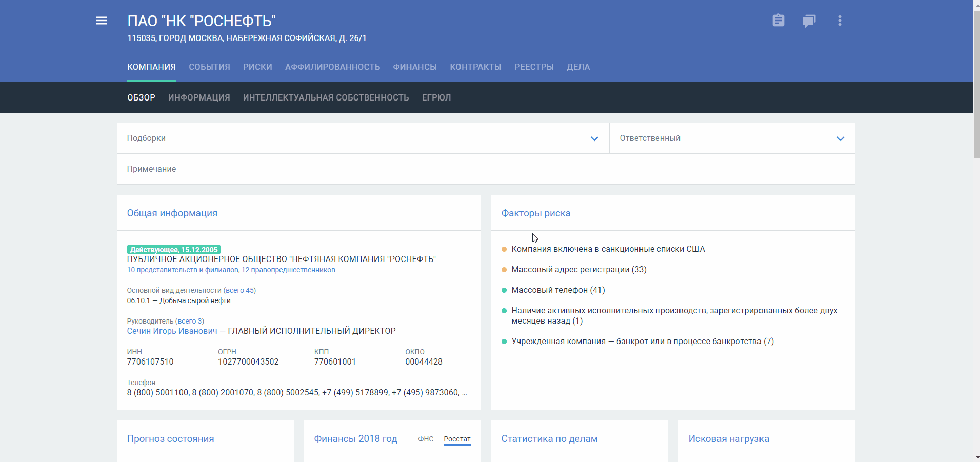Click Массовый телефон (41) risk factor
Screen dimensions: 980x462
click(558, 290)
